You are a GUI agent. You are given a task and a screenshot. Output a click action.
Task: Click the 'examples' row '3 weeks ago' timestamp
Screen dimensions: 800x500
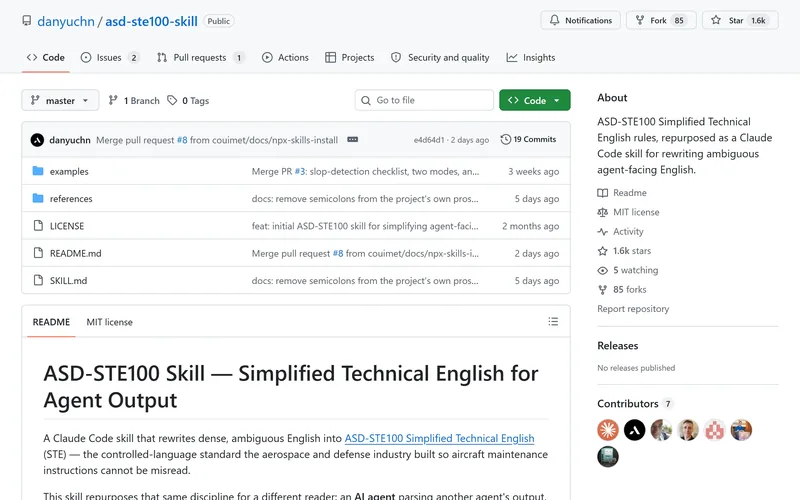tap(533, 171)
